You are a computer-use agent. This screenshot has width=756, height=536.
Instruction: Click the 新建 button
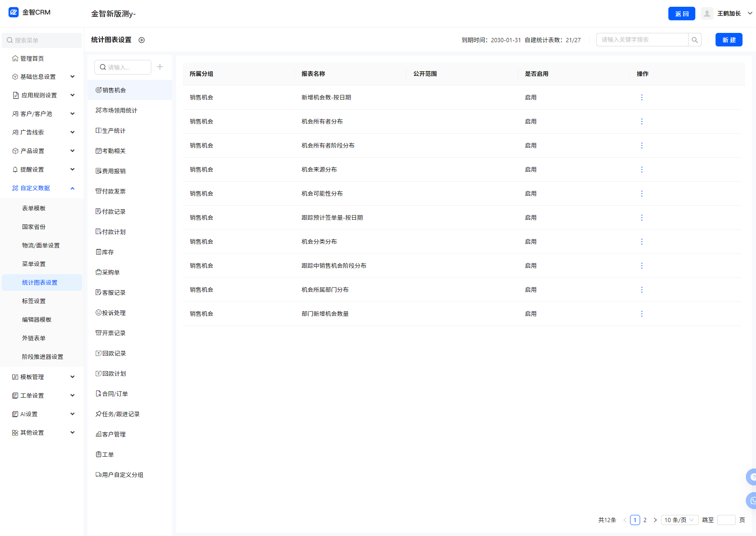pos(729,40)
